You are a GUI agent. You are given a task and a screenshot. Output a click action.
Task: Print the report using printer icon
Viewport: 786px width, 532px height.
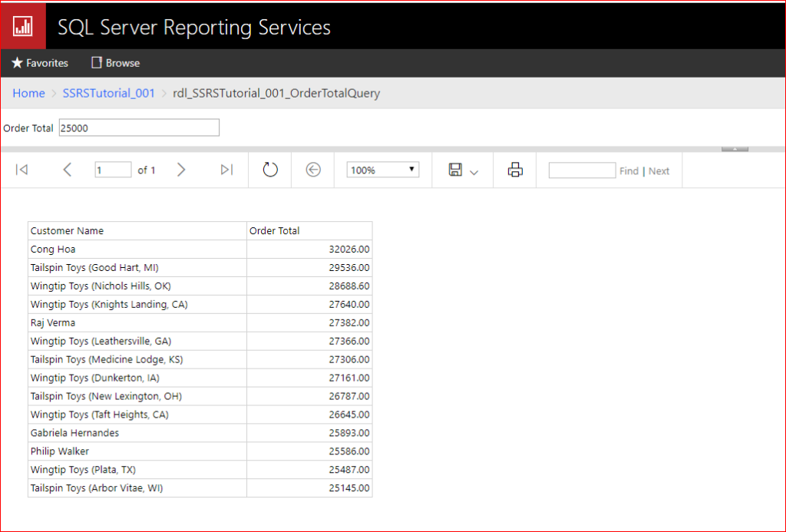click(515, 170)
